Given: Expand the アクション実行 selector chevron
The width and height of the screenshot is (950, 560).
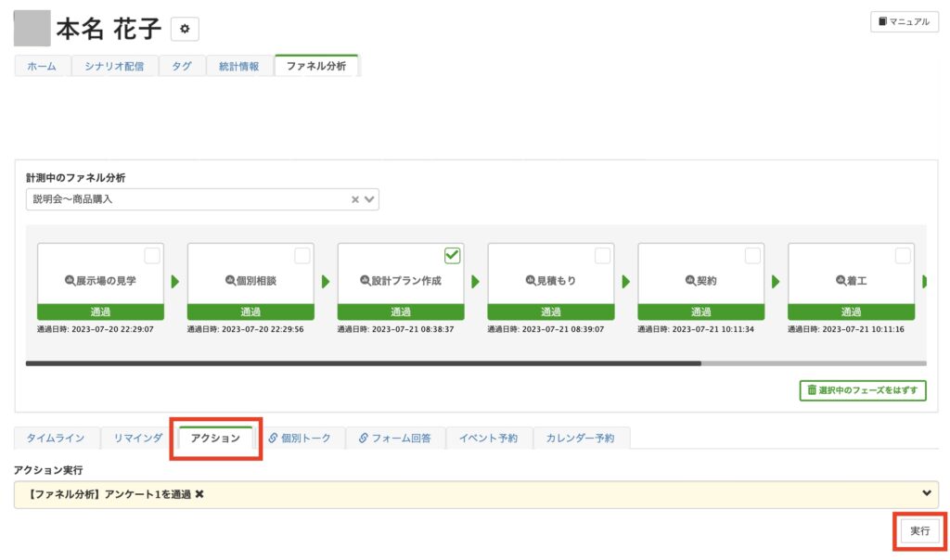Looking at the screenshot, I should click(x=926, y=493).
